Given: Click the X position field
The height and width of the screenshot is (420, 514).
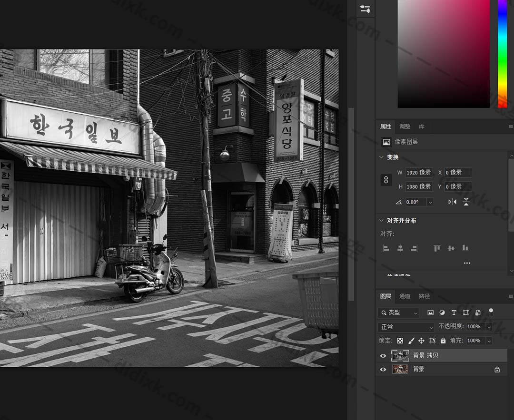Looking at the screenshot, I should point(458,172).
